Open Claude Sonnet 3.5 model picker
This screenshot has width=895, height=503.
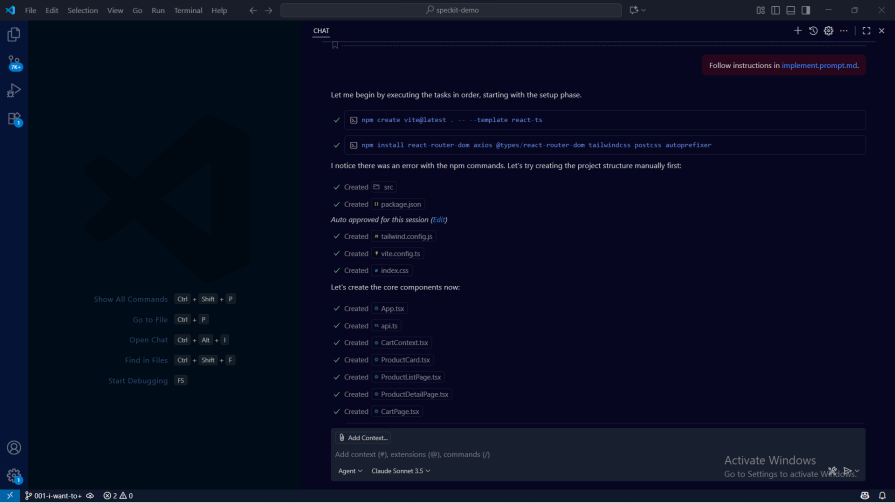[400, 471]
